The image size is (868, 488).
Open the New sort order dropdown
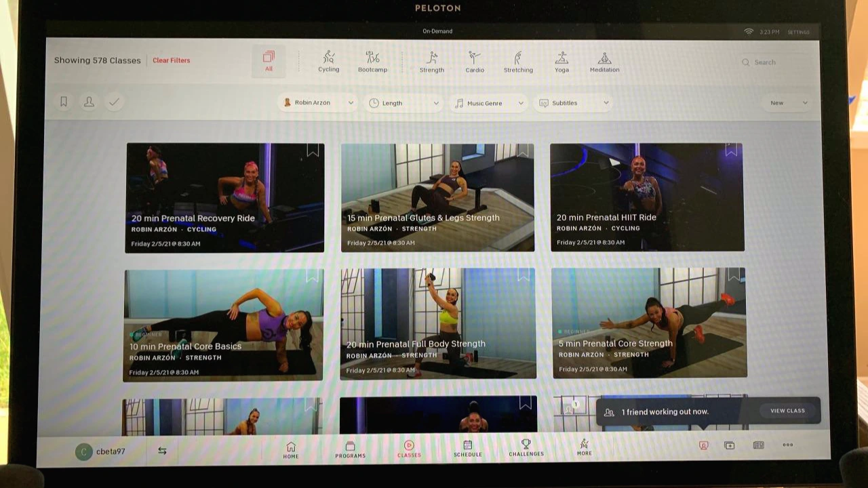point(789,103)
